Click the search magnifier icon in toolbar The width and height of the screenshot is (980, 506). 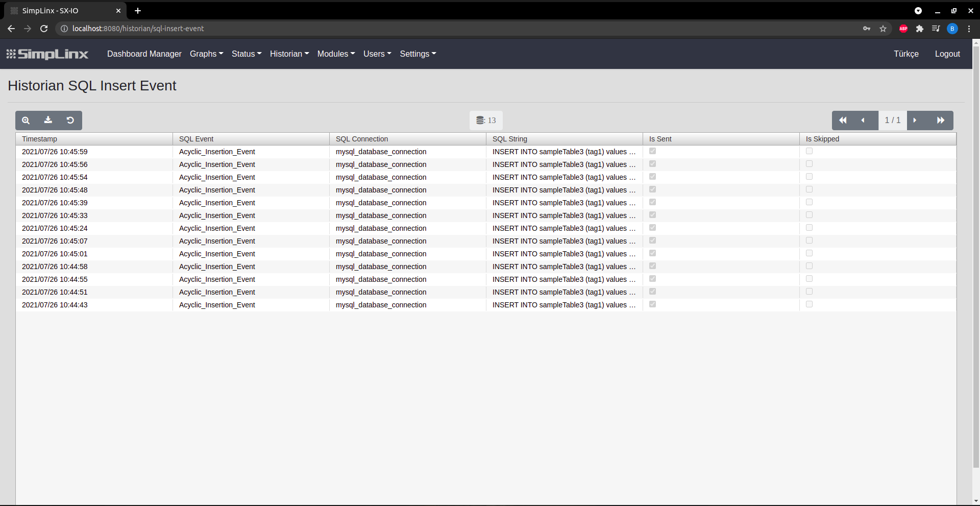tap(26, 121)
